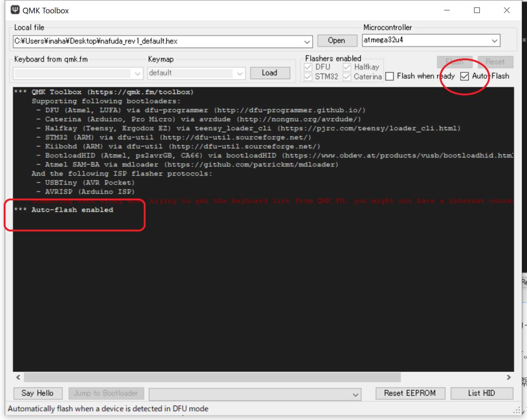
Task: Click the Caterina avrdude log line
Action: (x=199, y=119)
